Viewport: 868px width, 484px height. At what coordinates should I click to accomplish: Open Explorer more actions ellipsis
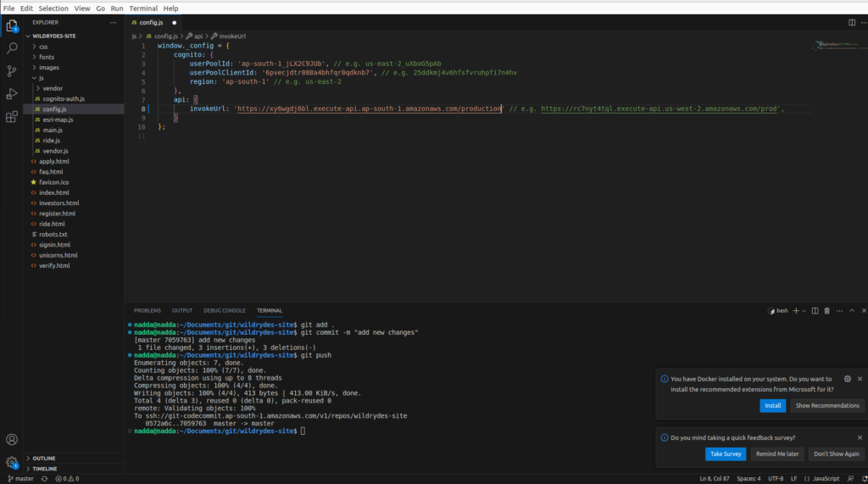coord(113,23)
